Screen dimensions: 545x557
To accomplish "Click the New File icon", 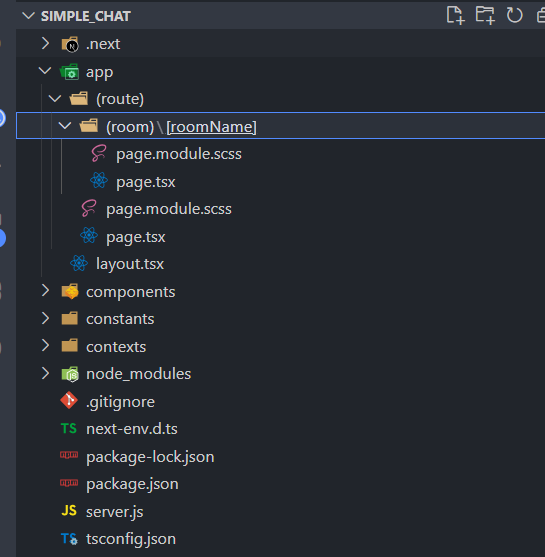I will (455, 16).
